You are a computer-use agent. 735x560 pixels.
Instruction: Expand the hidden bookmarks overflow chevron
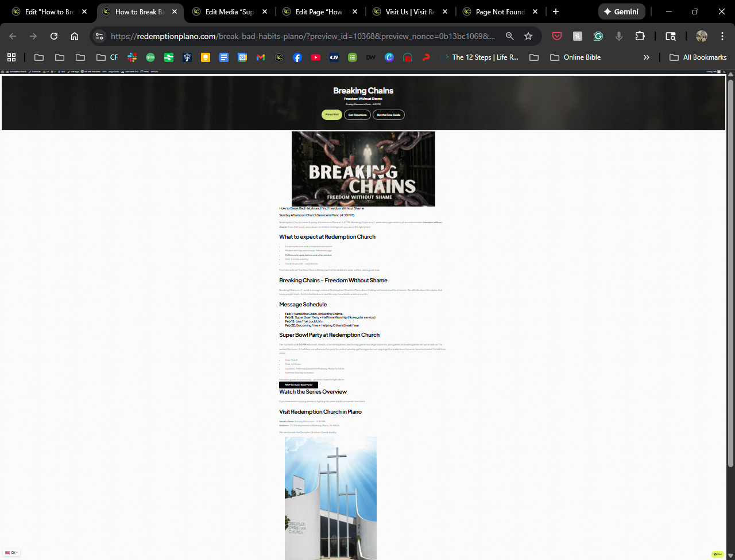click(646, 57)
